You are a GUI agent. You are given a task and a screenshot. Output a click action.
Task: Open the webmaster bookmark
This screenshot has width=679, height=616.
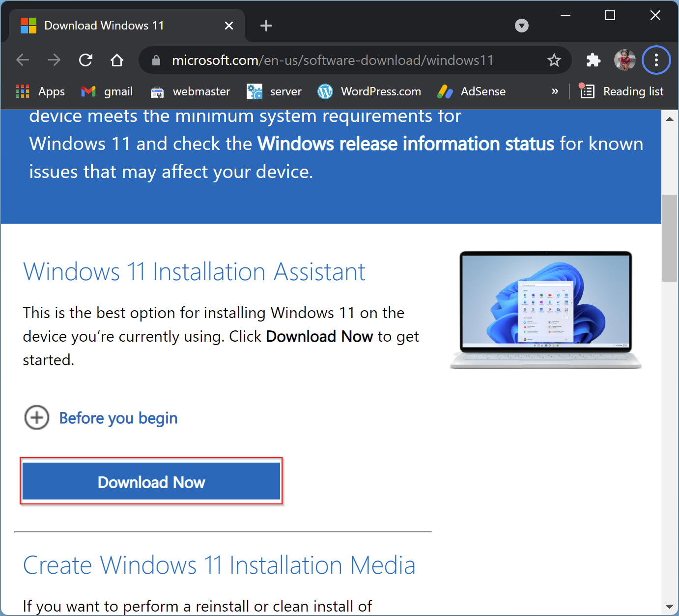pyautogui.click(x=190, y=91)
